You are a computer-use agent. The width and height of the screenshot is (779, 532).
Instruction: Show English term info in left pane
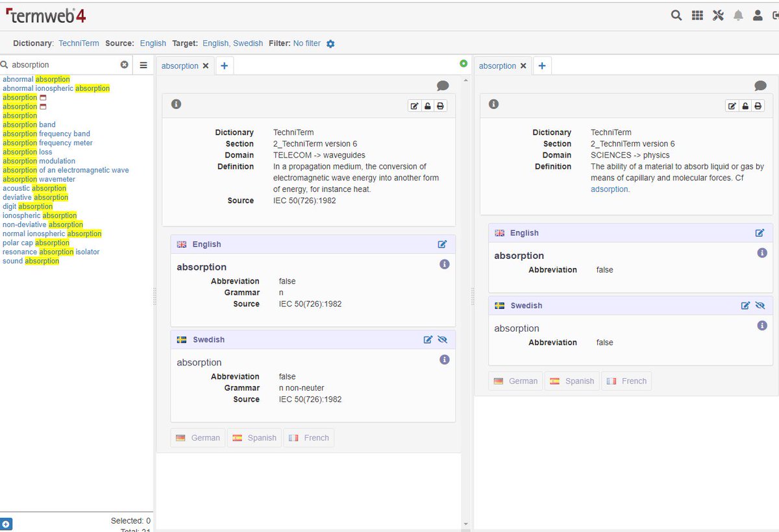coord(444,264)
